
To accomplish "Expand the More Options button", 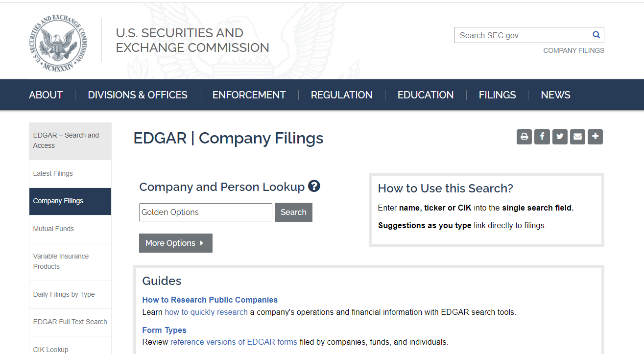I will (175, 243).
